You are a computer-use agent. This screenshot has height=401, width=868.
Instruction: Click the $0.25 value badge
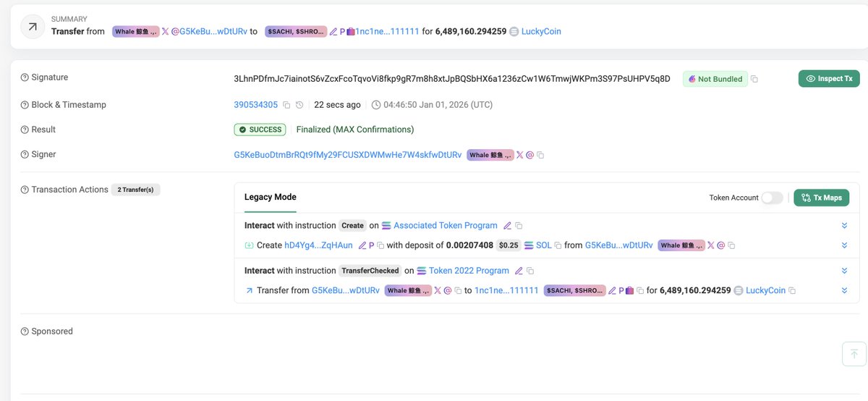click(x=509, y=245)
